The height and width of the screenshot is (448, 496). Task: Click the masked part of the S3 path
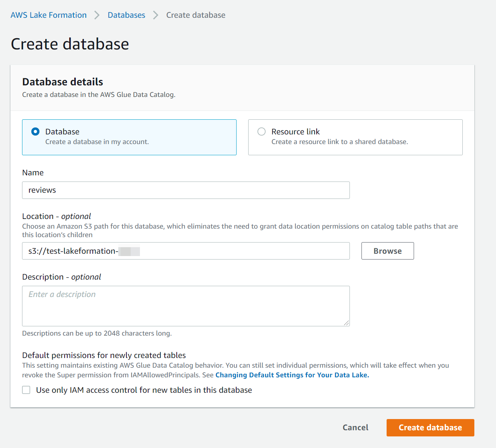pyautogui.click(x=129, y=251)
